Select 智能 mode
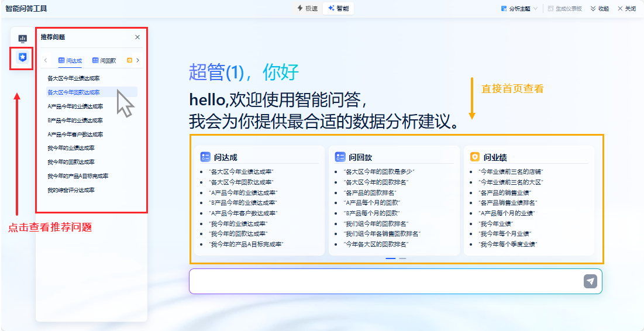 tap(339, 9)
